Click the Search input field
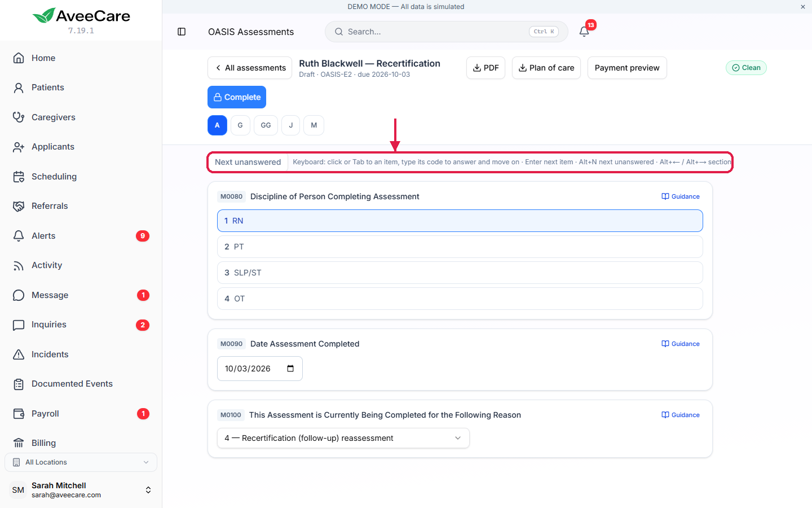The image size is (812, 508). 447,32
